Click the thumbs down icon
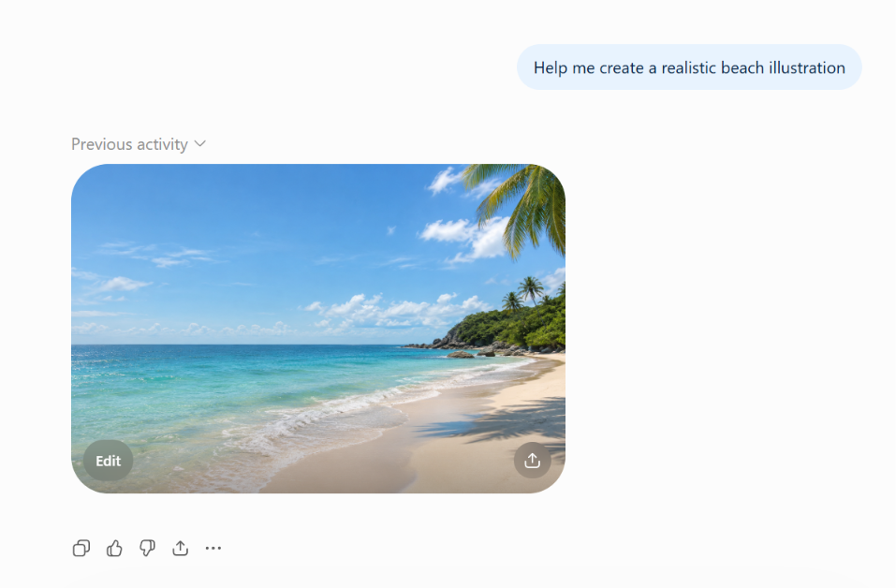The width and height of the screenshot is (896, 588). 147,549
